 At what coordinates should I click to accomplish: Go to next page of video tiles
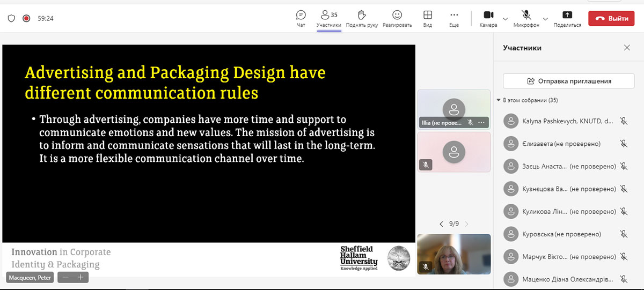pyautogui.click(x=466, y=224)
